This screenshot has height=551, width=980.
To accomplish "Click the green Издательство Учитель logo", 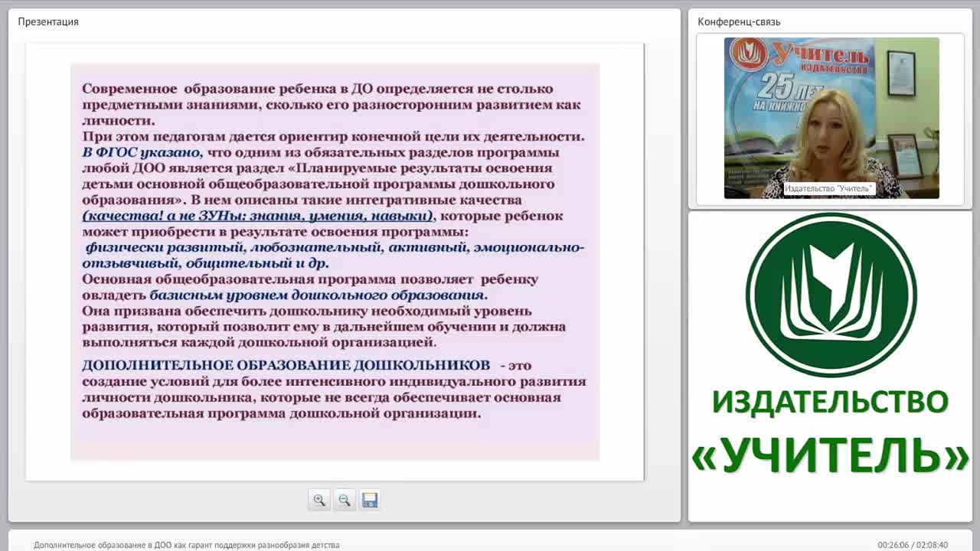I will [831, 295].
